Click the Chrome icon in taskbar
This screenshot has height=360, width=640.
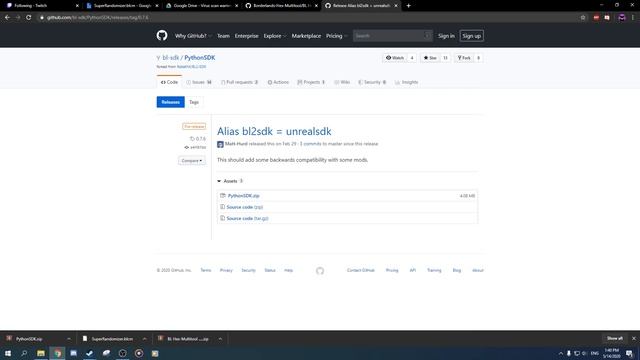(x=58, y=353)
